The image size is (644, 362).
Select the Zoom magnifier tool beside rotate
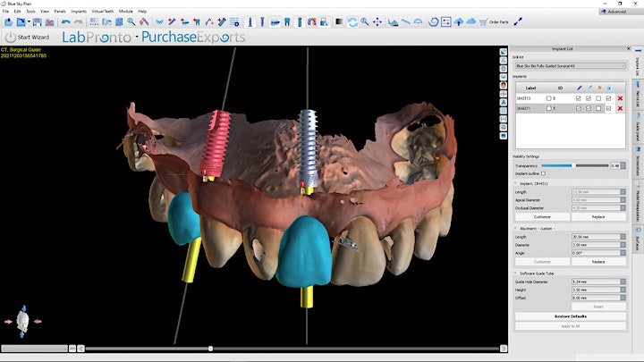(365, 22)
